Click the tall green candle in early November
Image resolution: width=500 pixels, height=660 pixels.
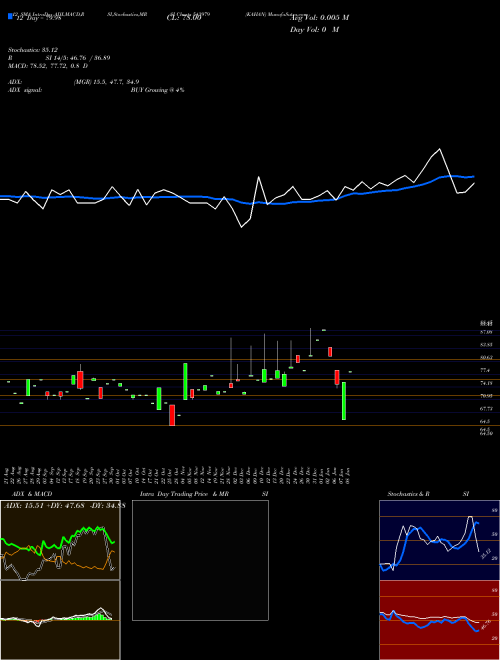(185, 382)
